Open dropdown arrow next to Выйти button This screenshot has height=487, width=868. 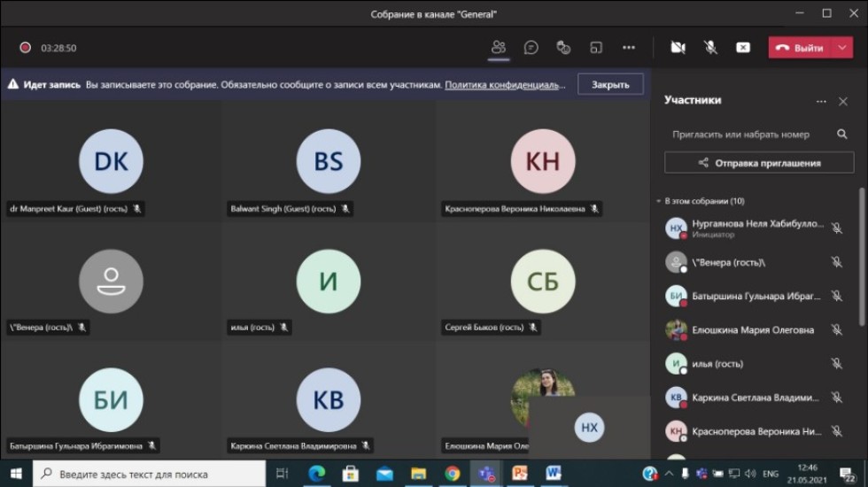point(841,48)
